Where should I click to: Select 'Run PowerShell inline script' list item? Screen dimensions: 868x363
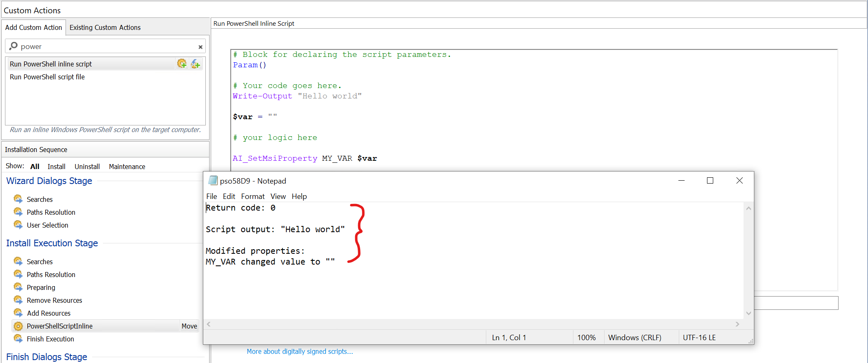coord(92,64)
